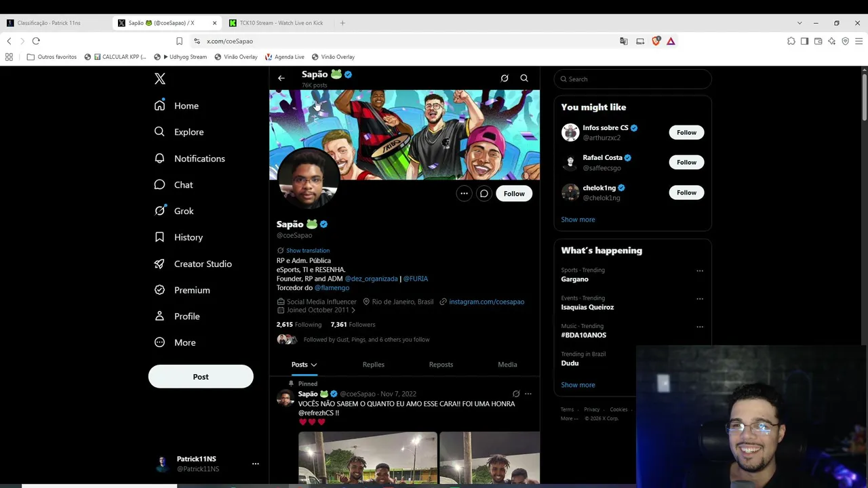Open Sapão's profile picture
The height and width of the screenshot is (488, 868).
coord(308,178)
